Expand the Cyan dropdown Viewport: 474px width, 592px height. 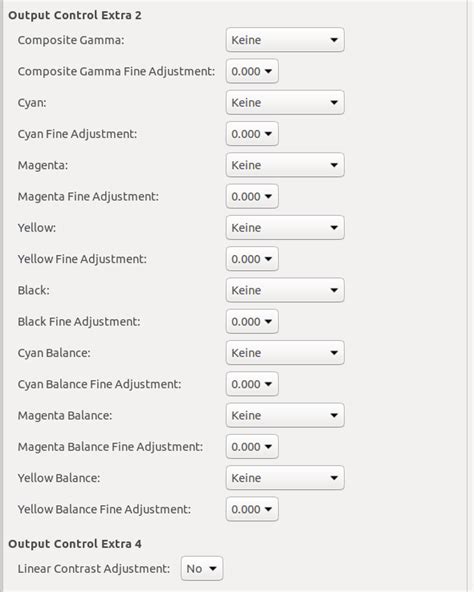tap(285, 102)
